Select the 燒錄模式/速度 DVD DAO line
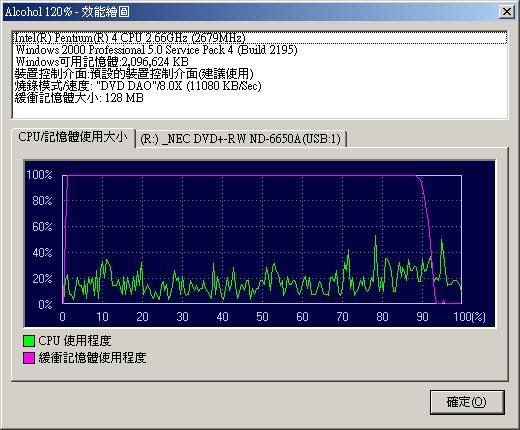This screenshot has width=520, height=430. tap(138, 86)
